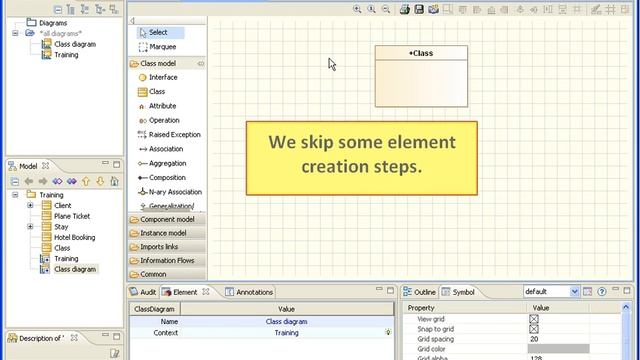Activate the Marquee selection tool
The height and width of the screenshot is (360, 640).
[x=158, y=47]
